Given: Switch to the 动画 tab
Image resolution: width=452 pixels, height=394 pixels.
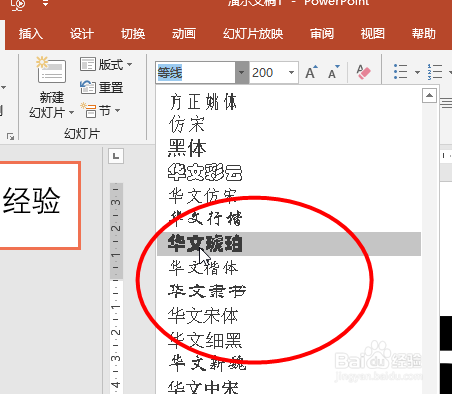Looking at the screenshot, I should click(x=184, y=34).
